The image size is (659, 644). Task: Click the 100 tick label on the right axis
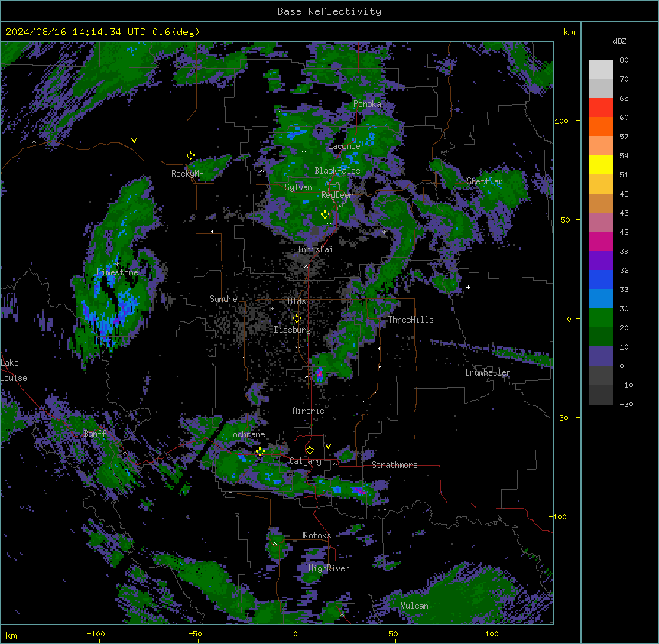click(x=561, y=121)
